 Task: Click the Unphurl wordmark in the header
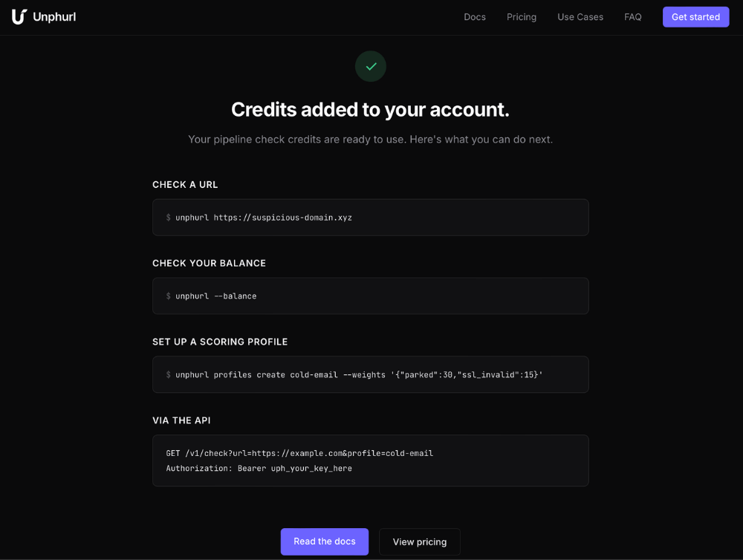coord(56,16)
